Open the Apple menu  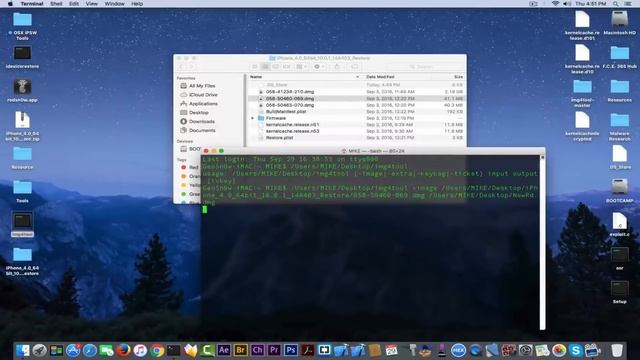tap(10, 4)
